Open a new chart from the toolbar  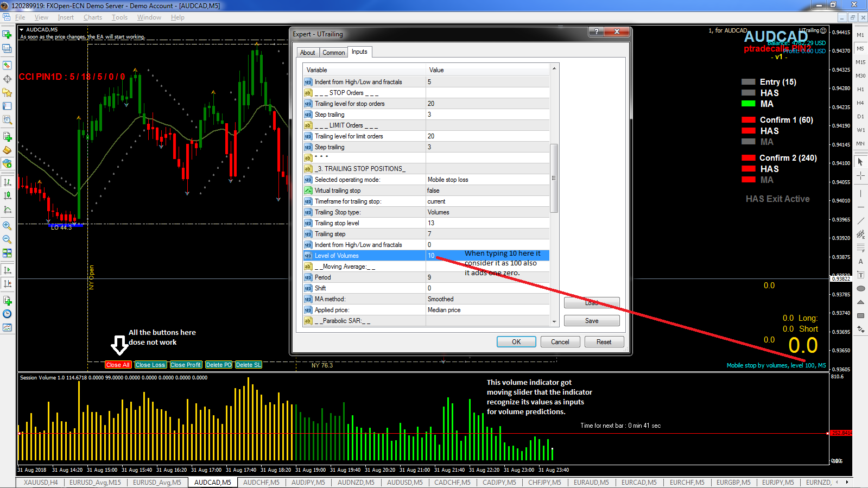7,35
